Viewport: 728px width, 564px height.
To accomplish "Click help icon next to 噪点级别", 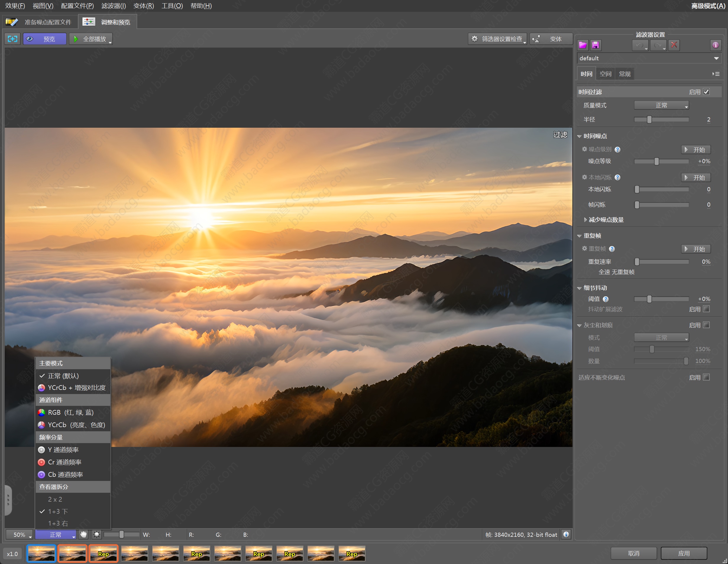I will tap(617, 150).
